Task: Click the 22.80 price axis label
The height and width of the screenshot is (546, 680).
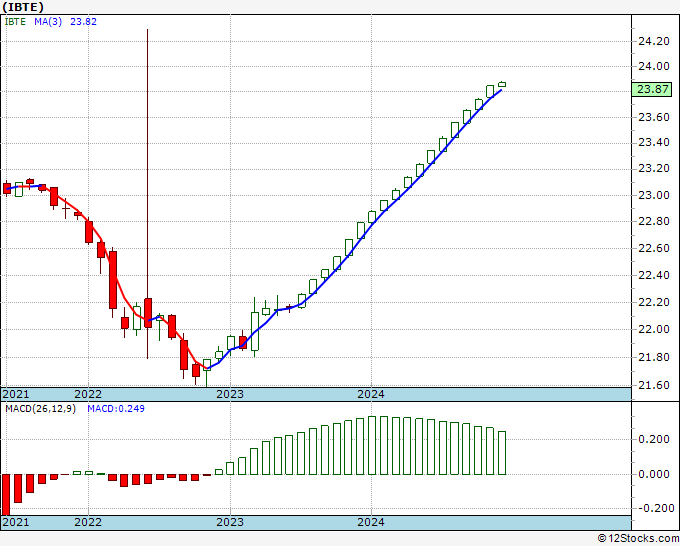Action: pyautogui.click(x=654, y=221)
